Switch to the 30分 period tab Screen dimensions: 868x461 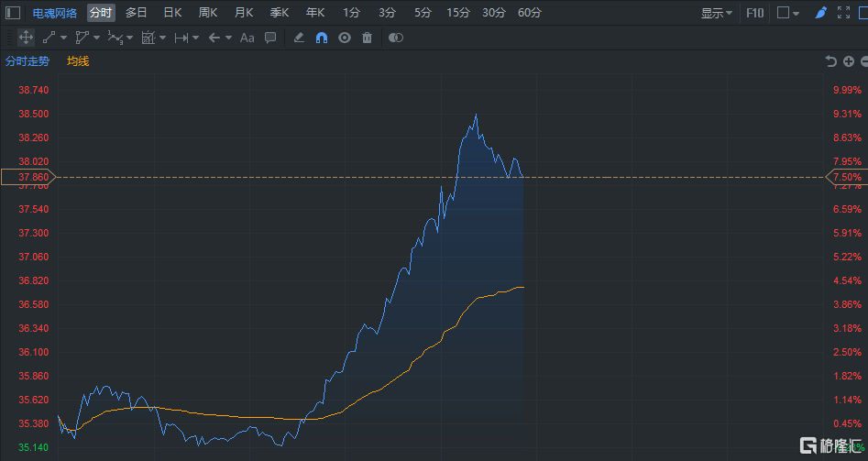494,13
